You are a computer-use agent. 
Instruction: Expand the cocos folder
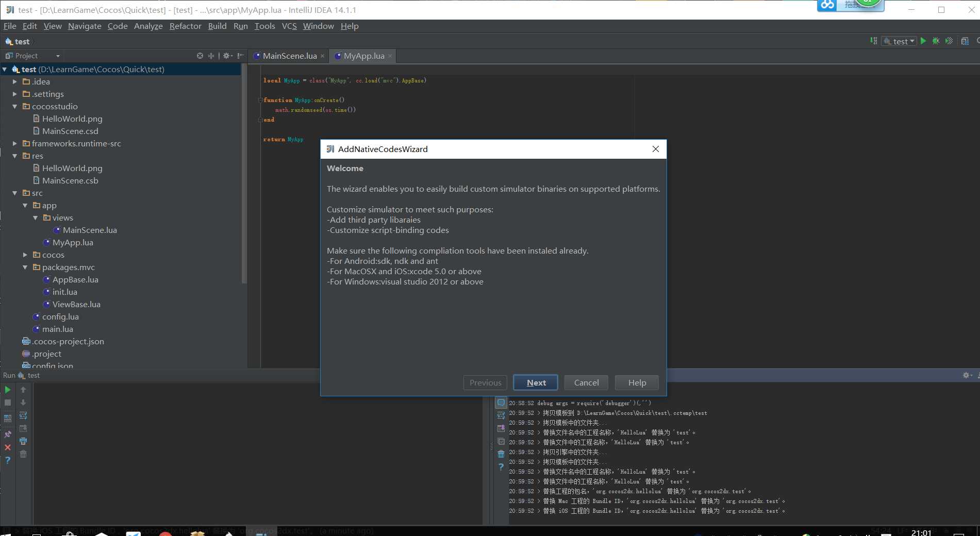[25, 255]
